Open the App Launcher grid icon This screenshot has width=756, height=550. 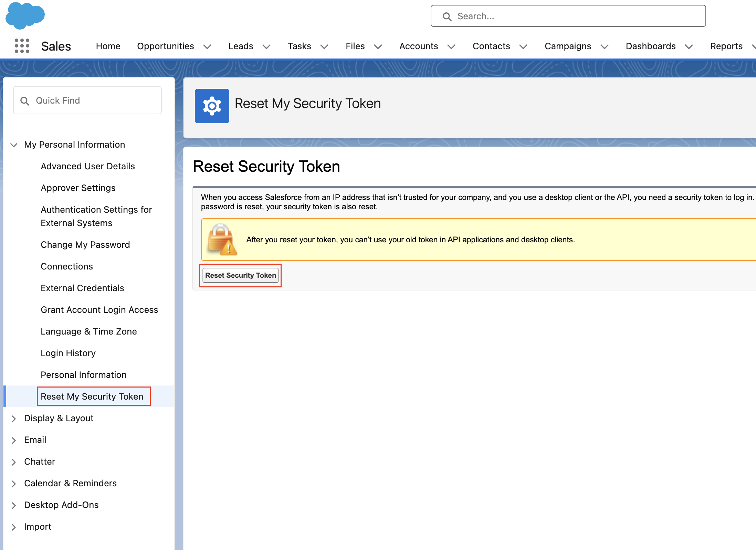tap(22, 46)
